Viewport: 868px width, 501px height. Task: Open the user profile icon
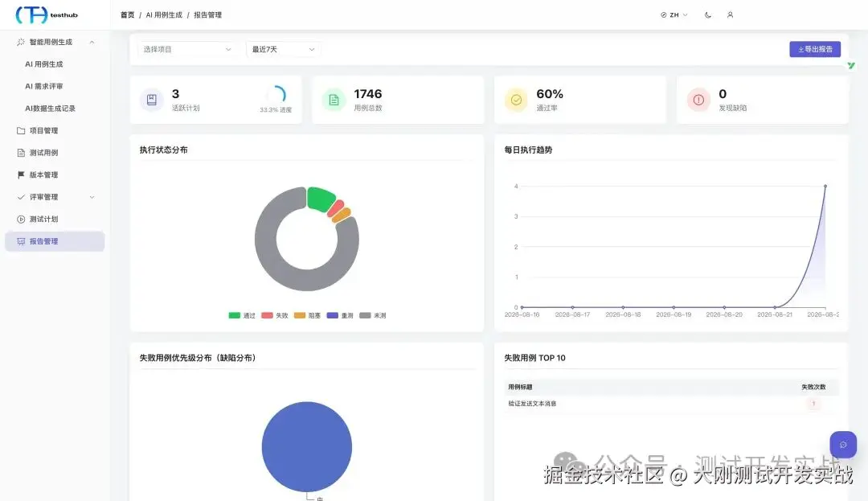pyautogui.click(x=730, y=15)
